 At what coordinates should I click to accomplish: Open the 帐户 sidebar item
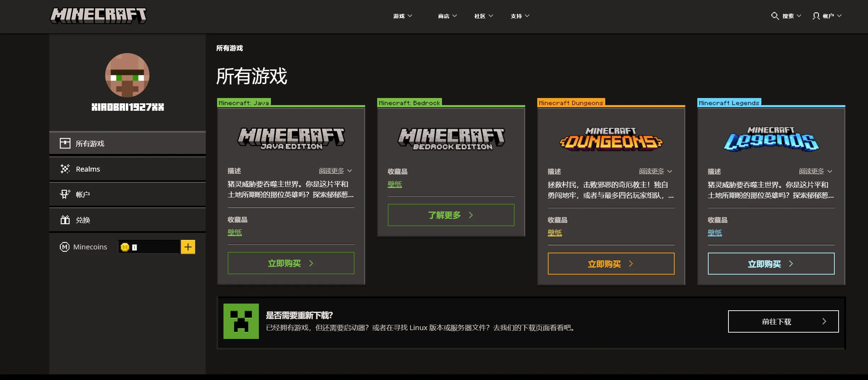point(127,195)
